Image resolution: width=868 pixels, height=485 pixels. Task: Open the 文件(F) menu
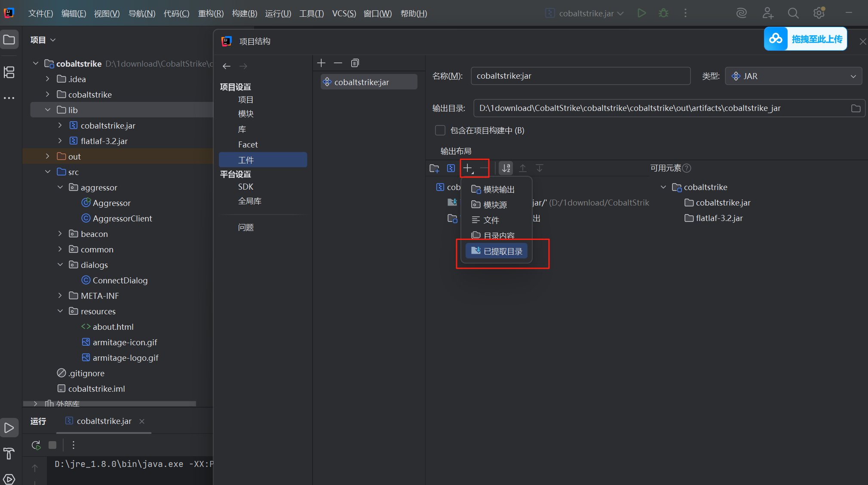coord(40,13)
